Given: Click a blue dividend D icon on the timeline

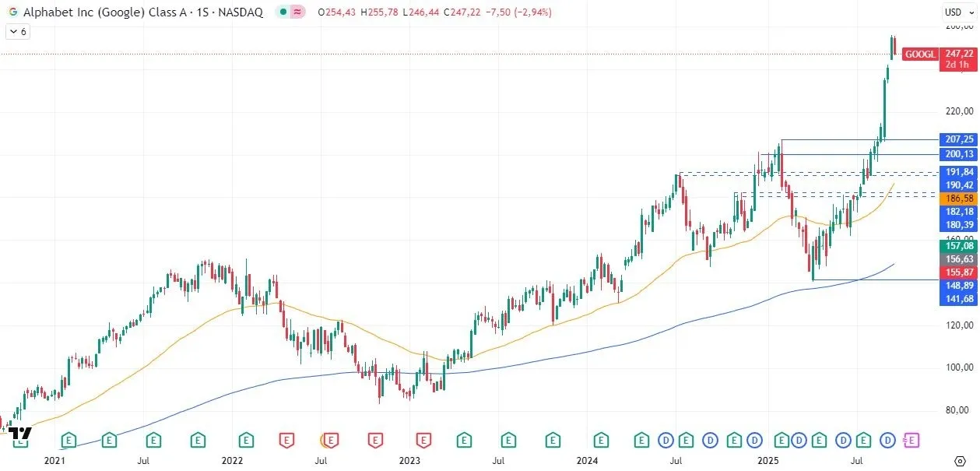Looking at the screenshot, I should (x=711, y=441).
